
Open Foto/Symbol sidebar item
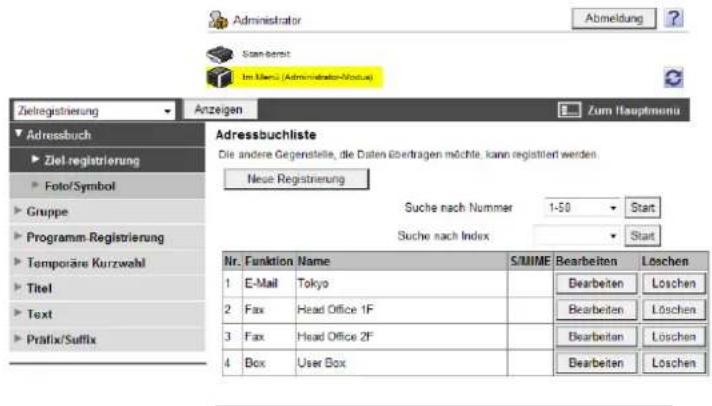(x=107, y=186)
